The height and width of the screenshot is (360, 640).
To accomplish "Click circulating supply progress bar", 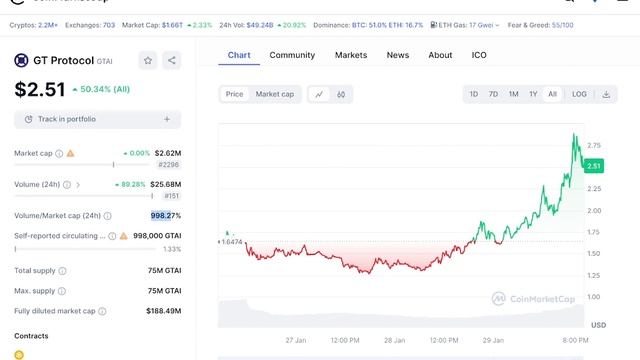I will pos(85,249).
